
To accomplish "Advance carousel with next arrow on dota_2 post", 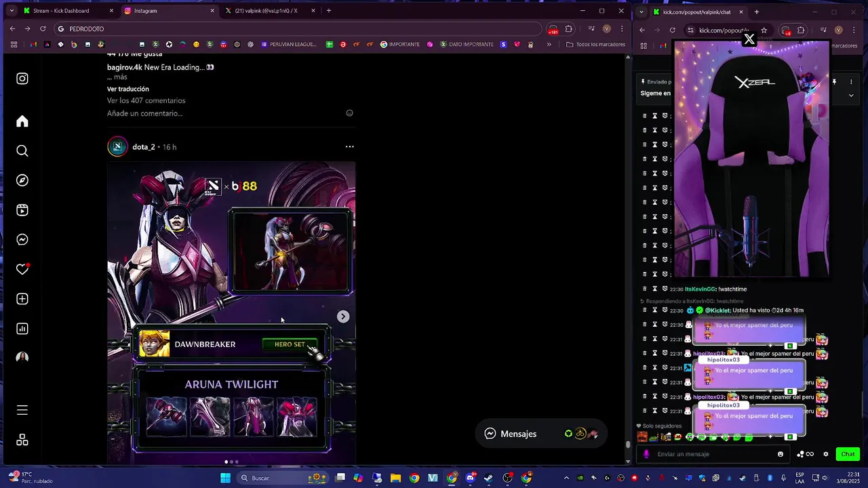I will click(343, 317).
